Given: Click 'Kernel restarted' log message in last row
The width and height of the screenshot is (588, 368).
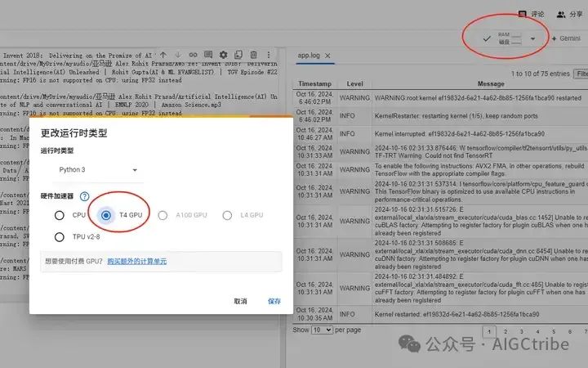Looking at the screenshot, I should coord(457,314).
